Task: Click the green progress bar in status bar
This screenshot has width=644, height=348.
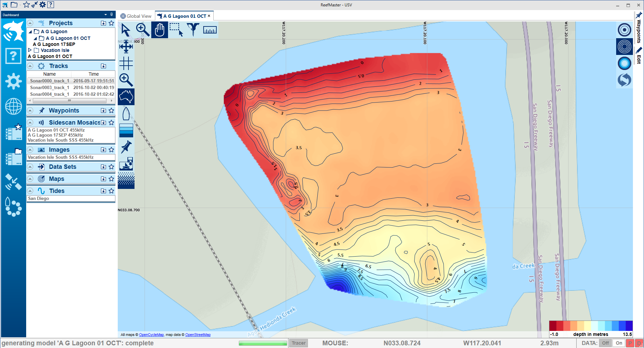Action: point(263,343)
